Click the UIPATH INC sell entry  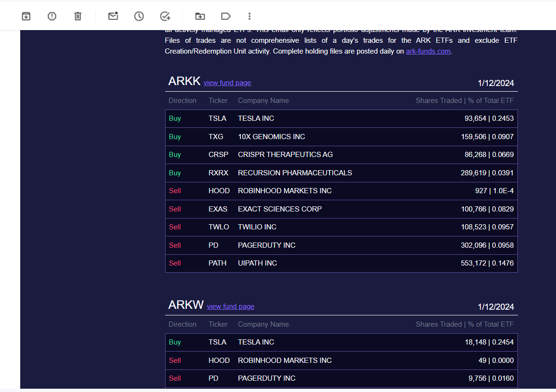pos(257,263)
